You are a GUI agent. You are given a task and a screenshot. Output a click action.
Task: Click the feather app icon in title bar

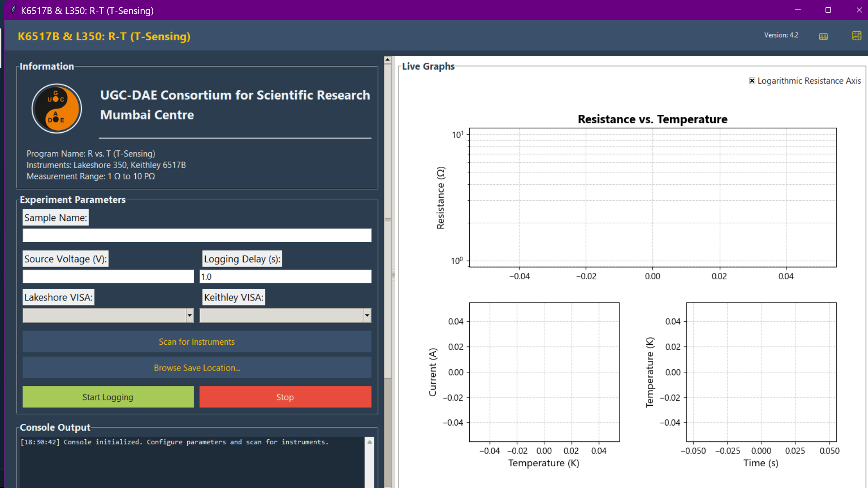point(13,10)
